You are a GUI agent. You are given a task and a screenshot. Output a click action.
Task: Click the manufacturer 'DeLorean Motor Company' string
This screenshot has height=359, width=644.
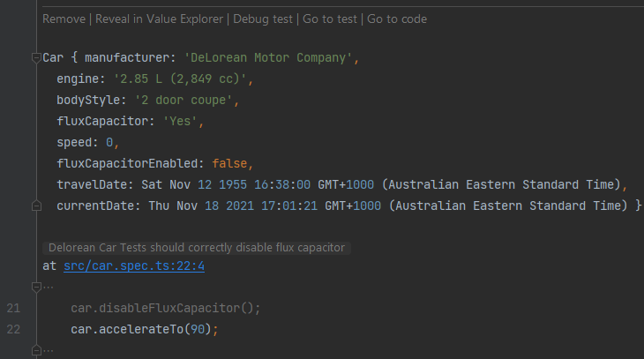[268, 57]
